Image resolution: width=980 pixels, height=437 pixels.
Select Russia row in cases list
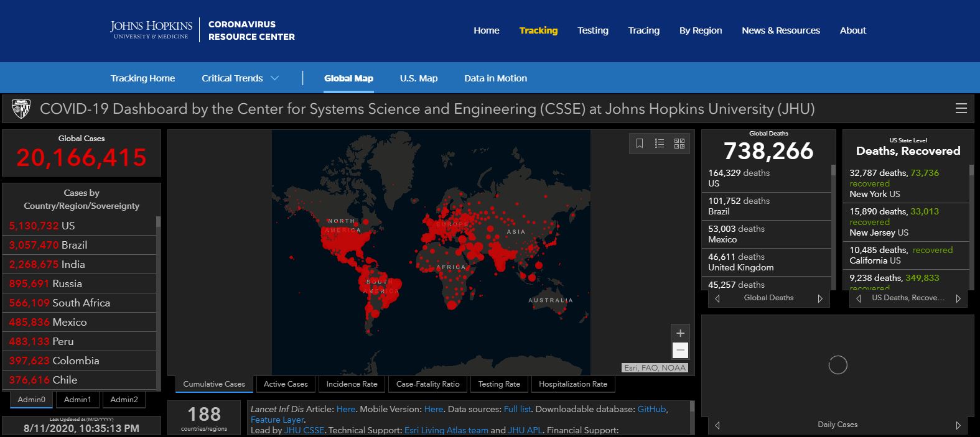(x=80, y=283)
